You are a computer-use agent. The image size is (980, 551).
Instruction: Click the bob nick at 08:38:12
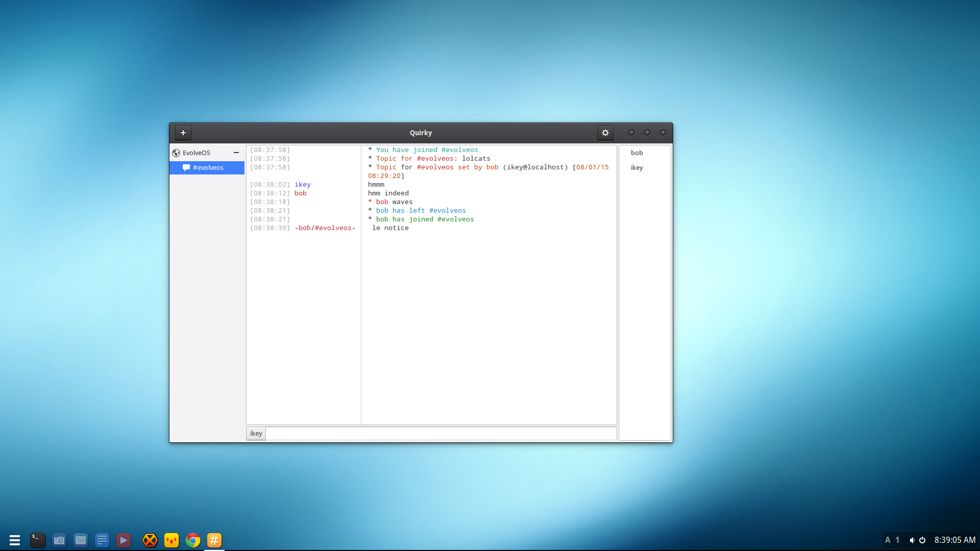point(301,193)
